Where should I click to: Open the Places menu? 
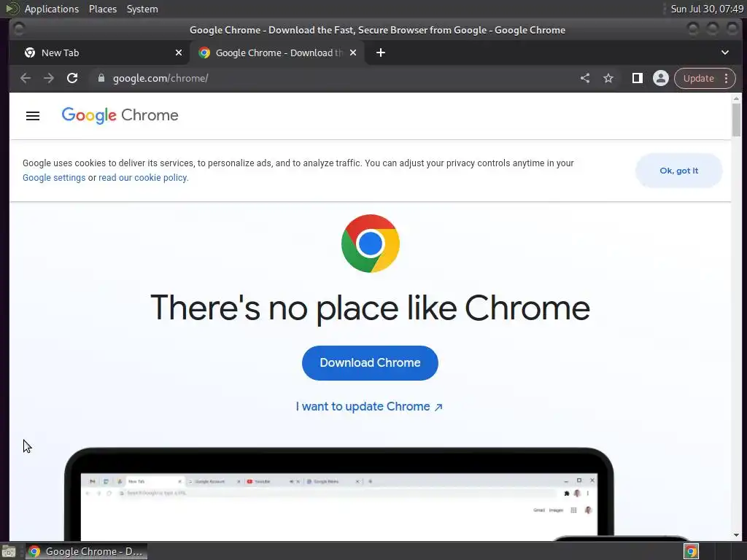tap(103, 9)
